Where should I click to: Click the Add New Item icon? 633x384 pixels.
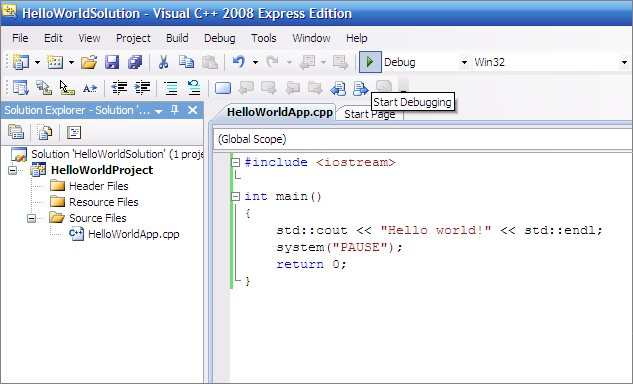coord(55,62)
